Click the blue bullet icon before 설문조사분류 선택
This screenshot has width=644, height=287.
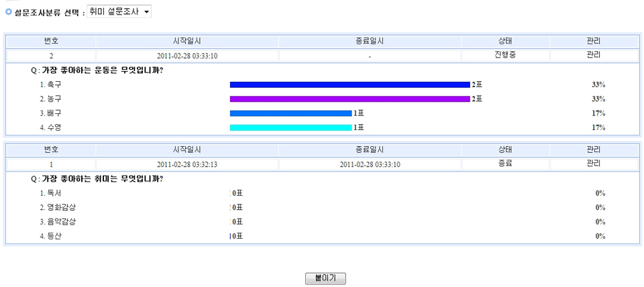tap(9, 12)
